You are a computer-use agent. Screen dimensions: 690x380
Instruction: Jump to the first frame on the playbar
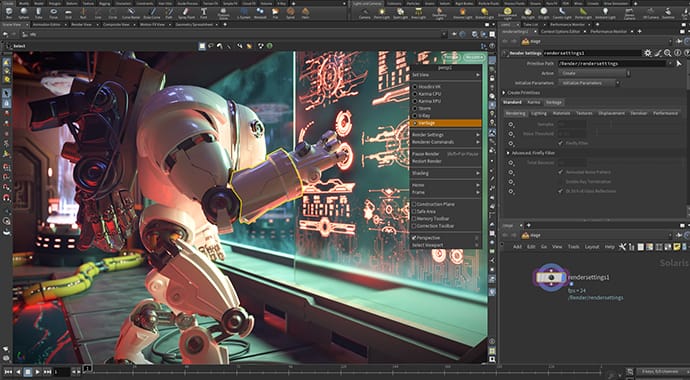coord(8,372)
